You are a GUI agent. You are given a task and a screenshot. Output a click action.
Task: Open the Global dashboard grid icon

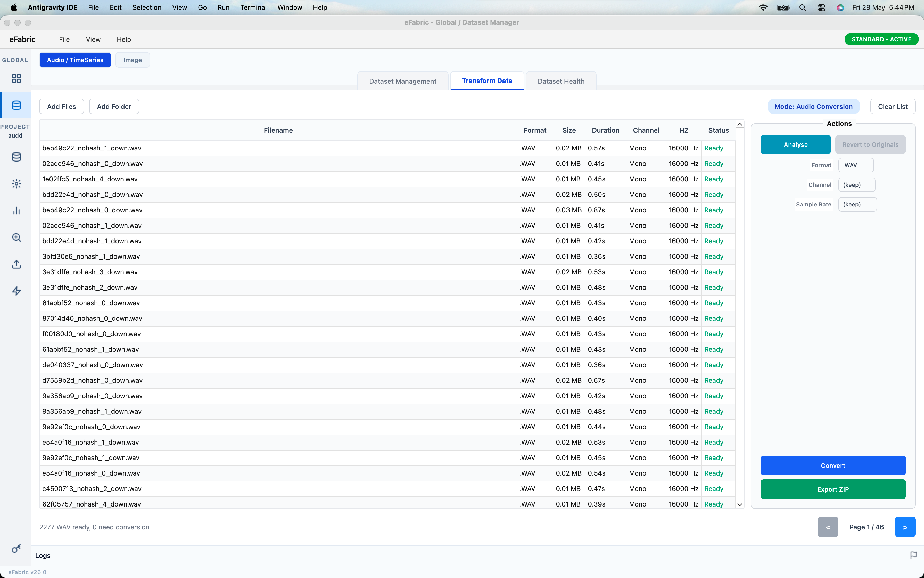(x=16, y=78)
